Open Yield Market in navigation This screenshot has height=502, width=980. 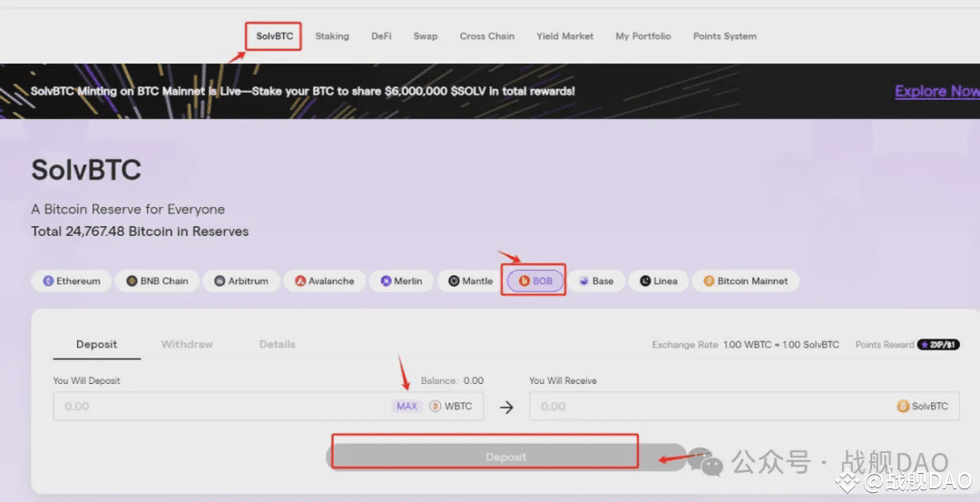point(565,36)
